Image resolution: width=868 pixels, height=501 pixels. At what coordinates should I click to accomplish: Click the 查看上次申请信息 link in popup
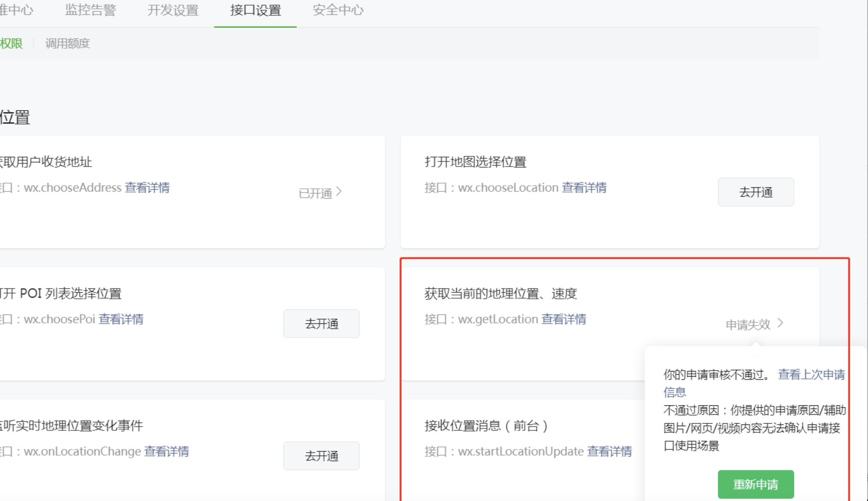[x=811, y=375]
